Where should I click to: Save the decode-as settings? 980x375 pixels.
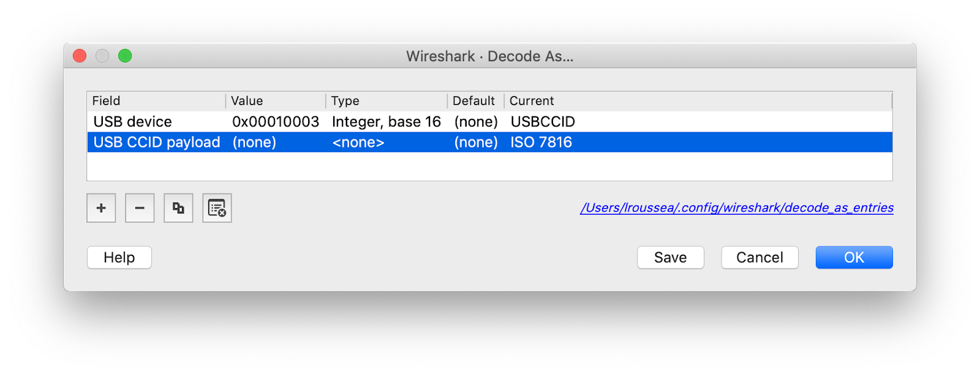click(x=670, y=258)
